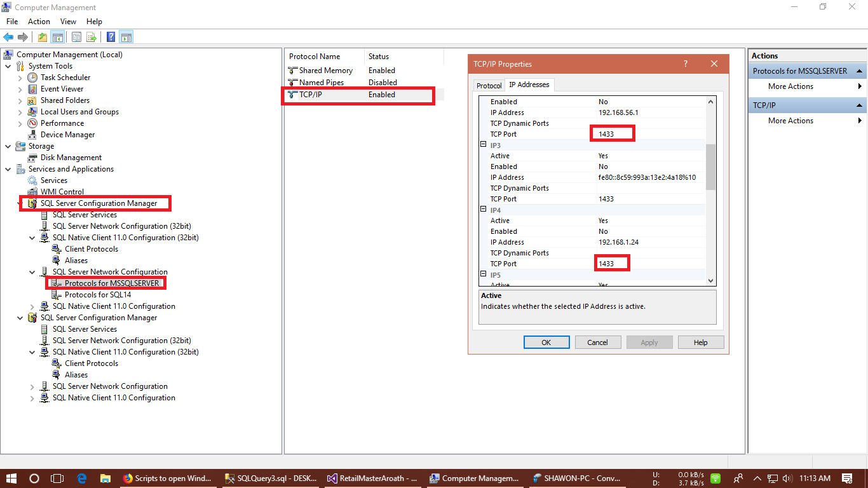Select the Local Users and Groups icon
Viewport: 868px width, 488px height.
(32, 112)
